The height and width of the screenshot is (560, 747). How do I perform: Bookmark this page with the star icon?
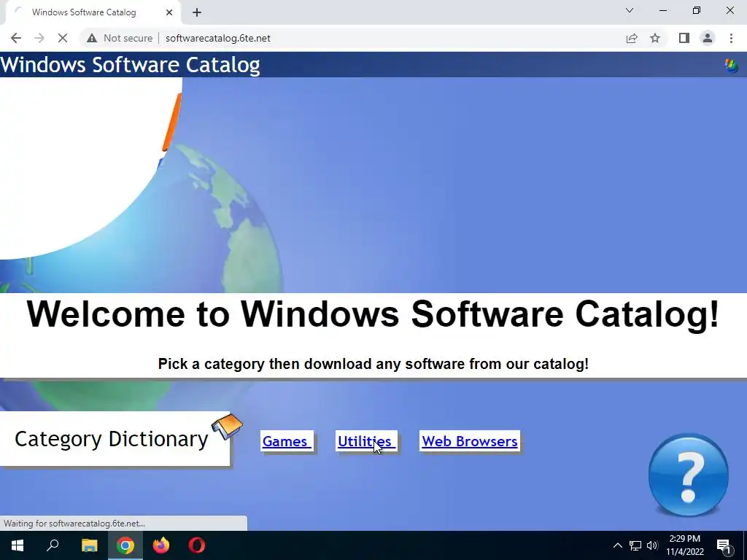655,38
